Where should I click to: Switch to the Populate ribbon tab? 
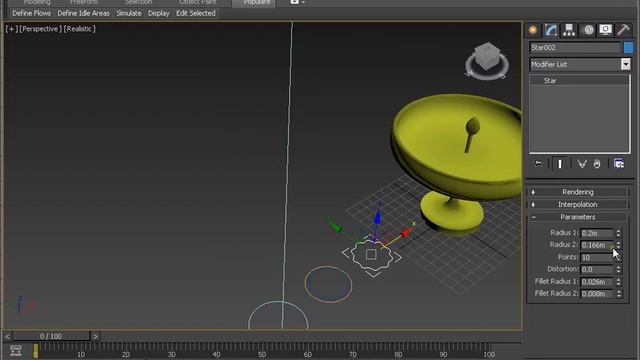pos(256,3)
